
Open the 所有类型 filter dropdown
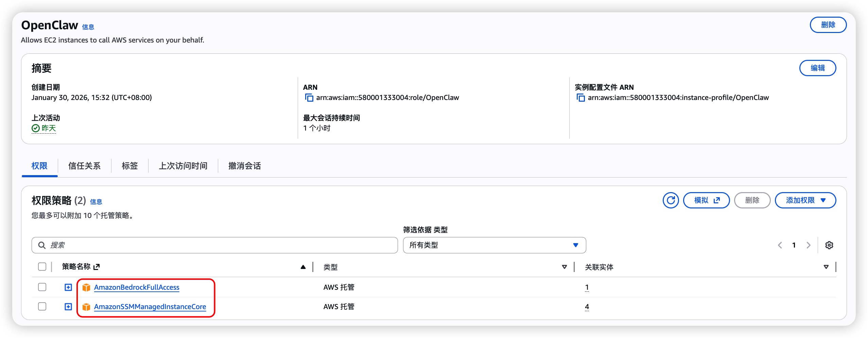[494, 245]
